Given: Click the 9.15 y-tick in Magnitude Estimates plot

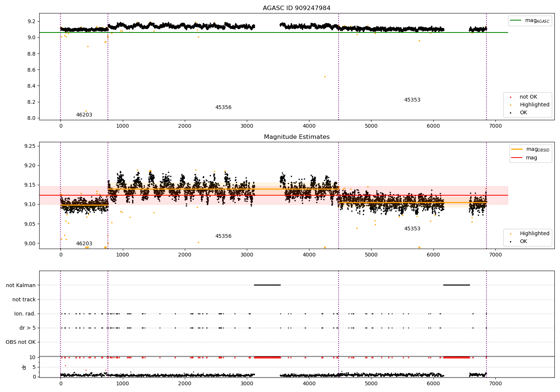Looking at the screenshot, I should [30, 185].
